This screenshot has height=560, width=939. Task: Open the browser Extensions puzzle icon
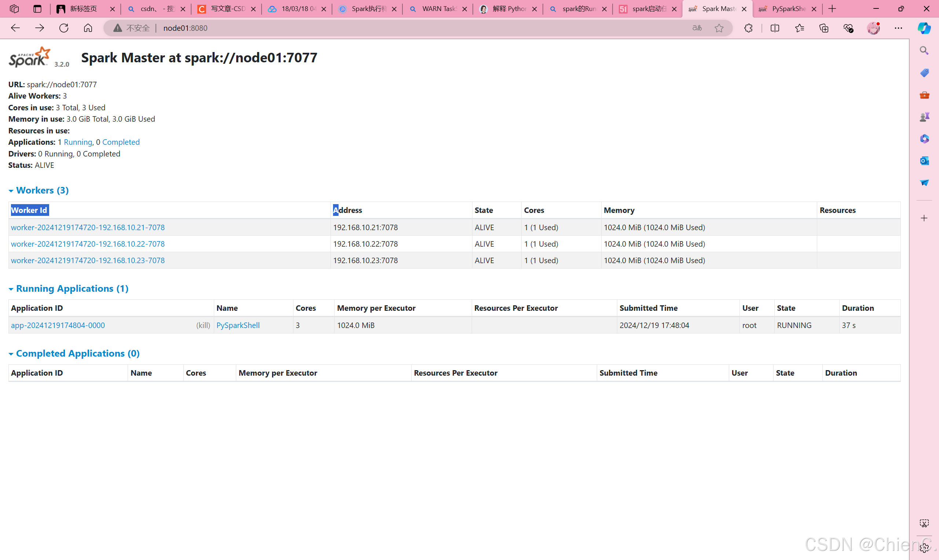pyautogui.click(x=748, y=28)
